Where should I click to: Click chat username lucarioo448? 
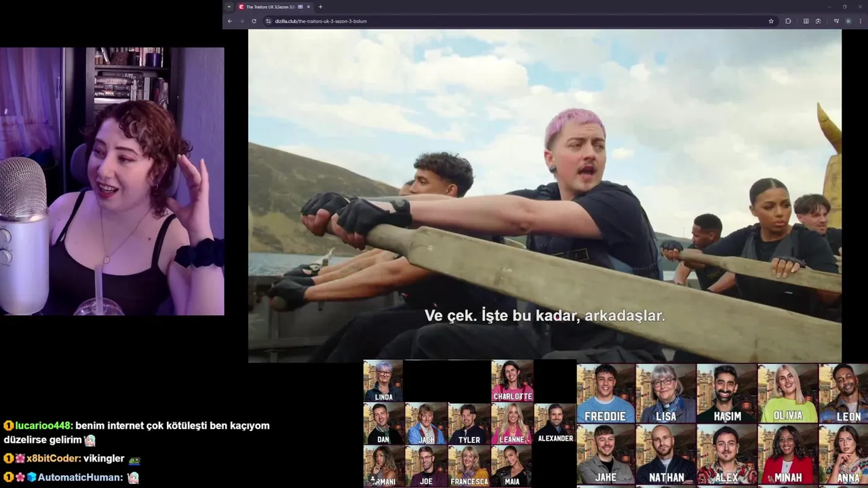click(x=43, y=426)
